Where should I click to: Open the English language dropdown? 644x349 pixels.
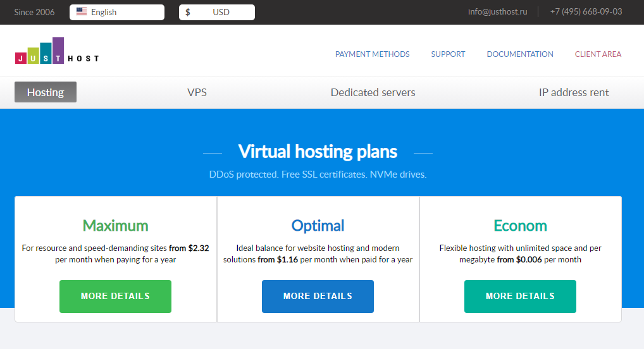[117, 12]
